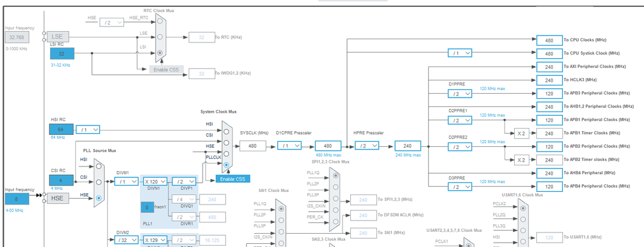Open the DIVM1 divider dropdown
The width and height of the screenshot is (644, 247).
pyautogui.click(x=127, y=181)
